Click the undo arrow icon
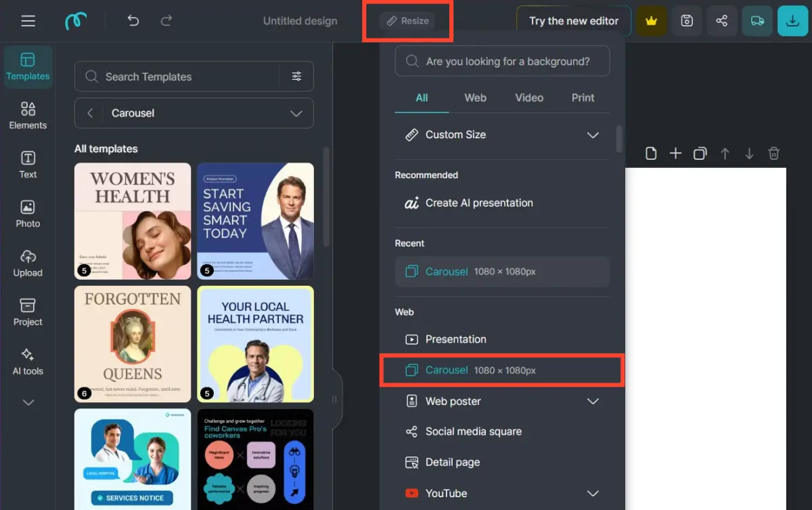This screenshot has height=510, width=812. [133, 21]
